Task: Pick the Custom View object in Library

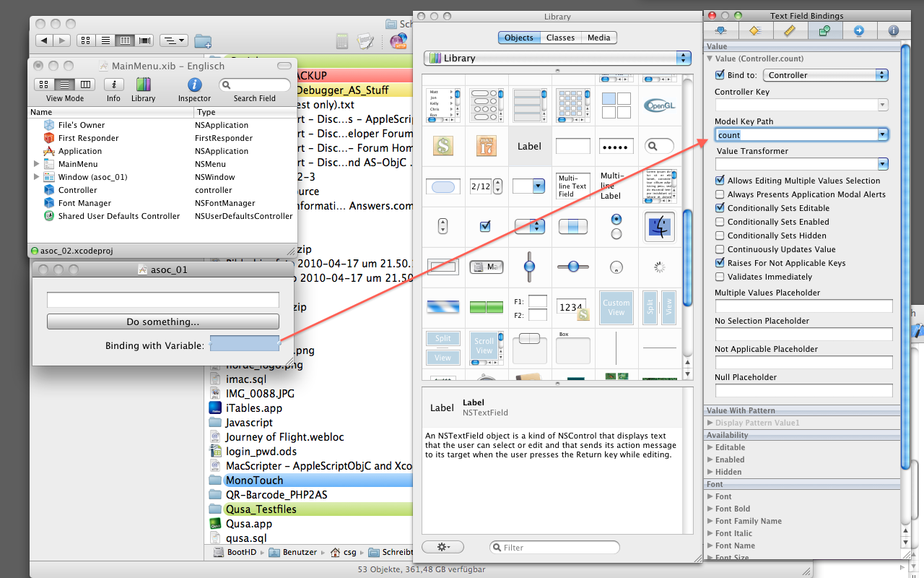Action: (x=616, y=307)
